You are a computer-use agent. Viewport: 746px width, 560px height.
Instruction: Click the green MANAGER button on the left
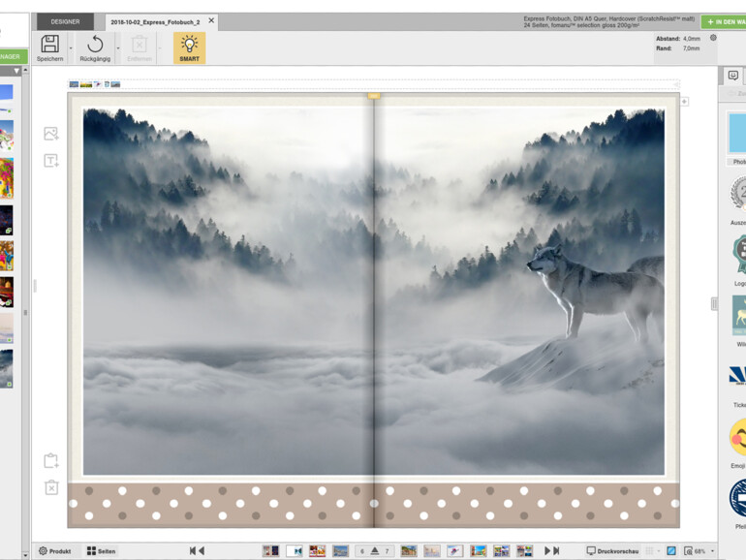click(x=14, y=56)
